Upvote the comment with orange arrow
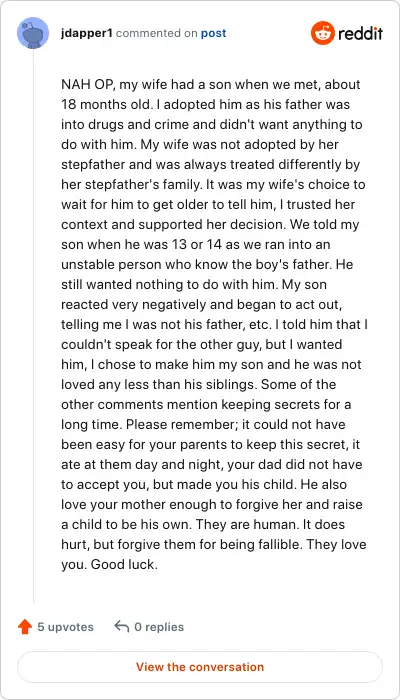The height and width of the screenshot is (700, 400). [25, 627]
